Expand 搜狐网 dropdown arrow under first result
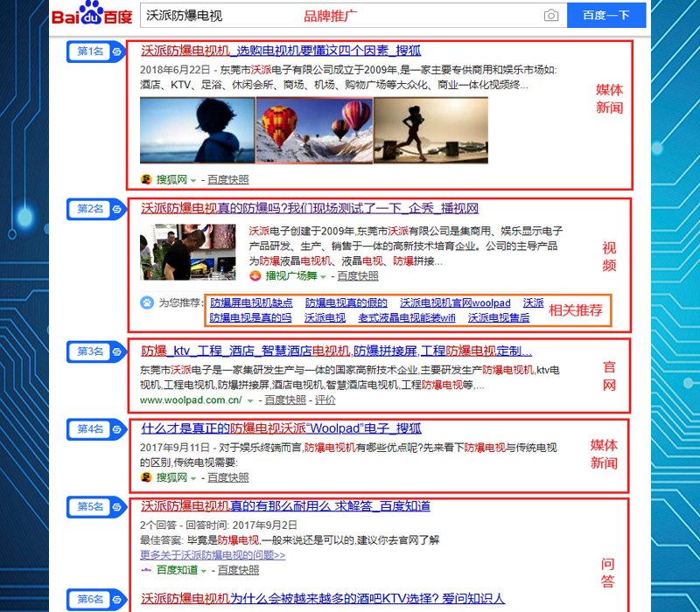The height and width of the screenshot is (612, 700). (x=193, y=180)
